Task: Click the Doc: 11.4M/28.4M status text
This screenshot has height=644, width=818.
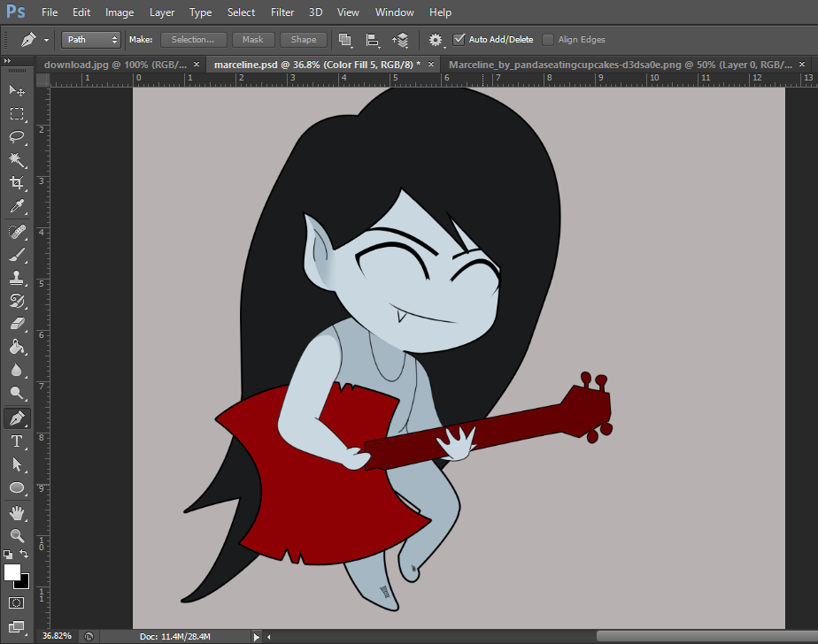Action: (x=174, y=636)
